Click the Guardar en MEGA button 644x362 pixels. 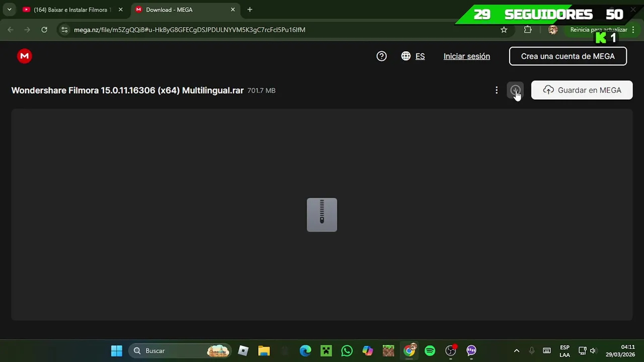click(x=582, y=90)
